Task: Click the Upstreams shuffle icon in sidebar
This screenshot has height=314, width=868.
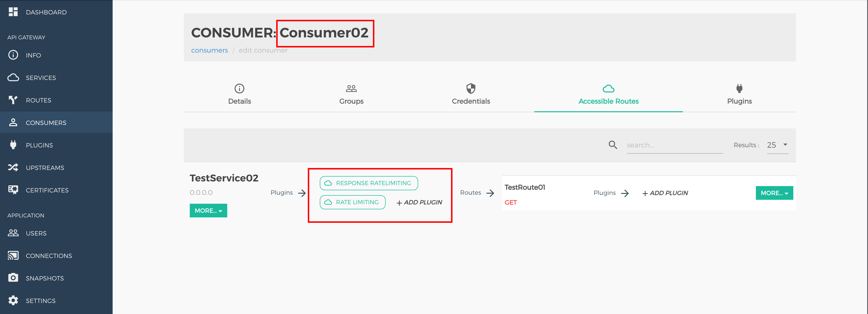Action: 13,167
